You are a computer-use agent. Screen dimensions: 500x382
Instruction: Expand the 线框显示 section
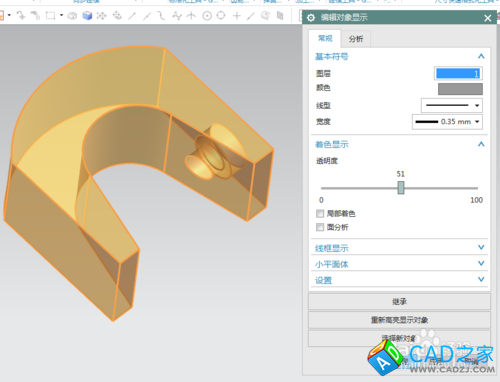pos(399,248)
